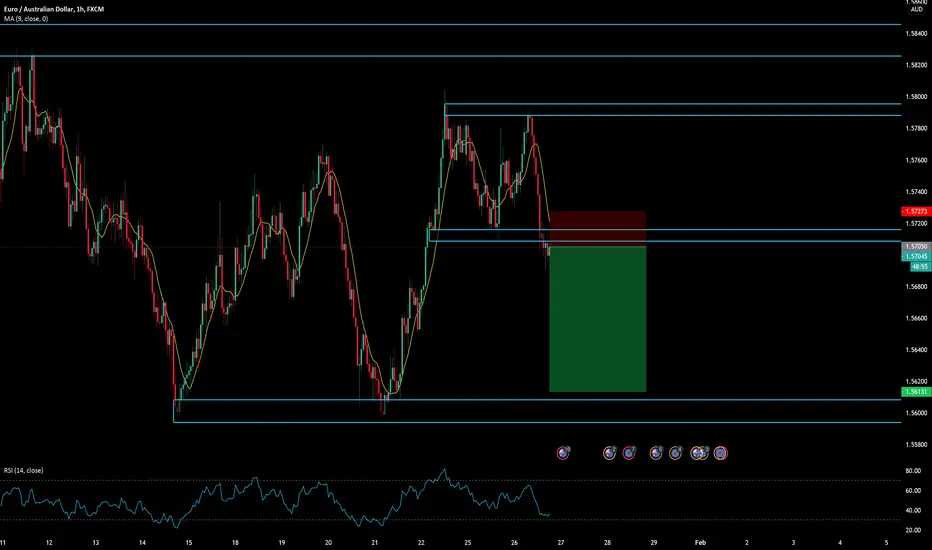Select the MA (9, close, 0) indicator legend
The image size is (932, 550).
click(26, 19)
